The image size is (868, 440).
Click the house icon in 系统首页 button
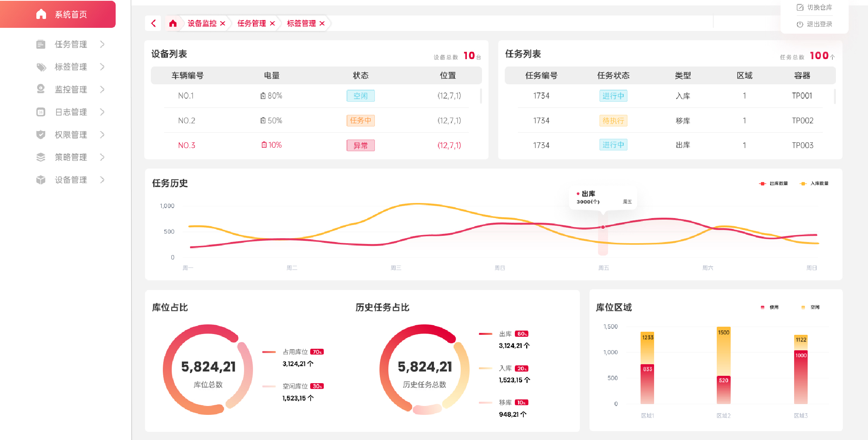[41, 14]
